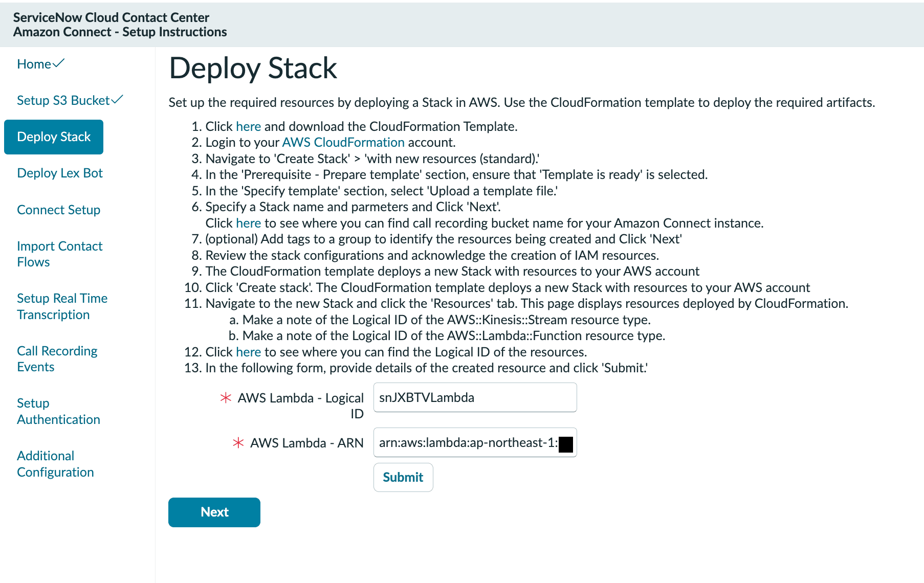Click step 8 about IAM resources acknowledgment

432,255
